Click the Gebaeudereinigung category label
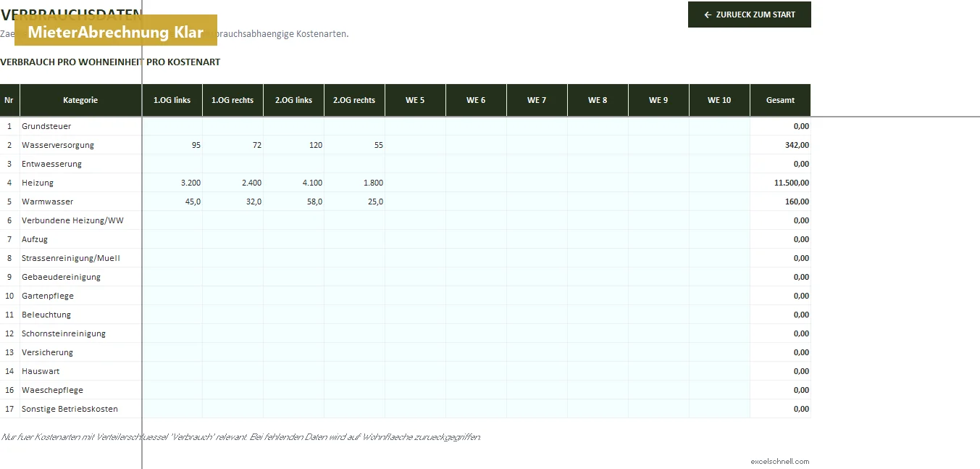 click(x=61, y=277)
